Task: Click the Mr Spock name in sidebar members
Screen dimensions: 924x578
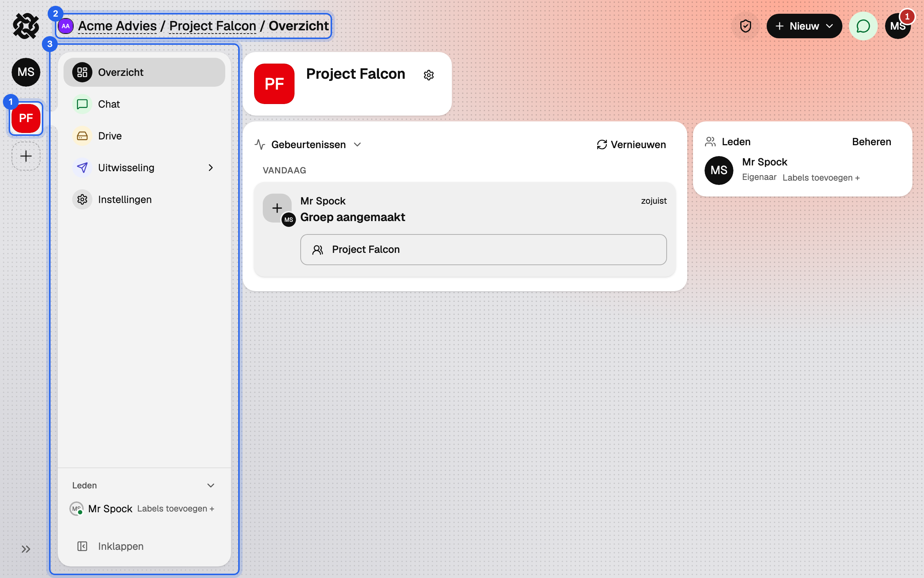Action: tap(110, 509)
